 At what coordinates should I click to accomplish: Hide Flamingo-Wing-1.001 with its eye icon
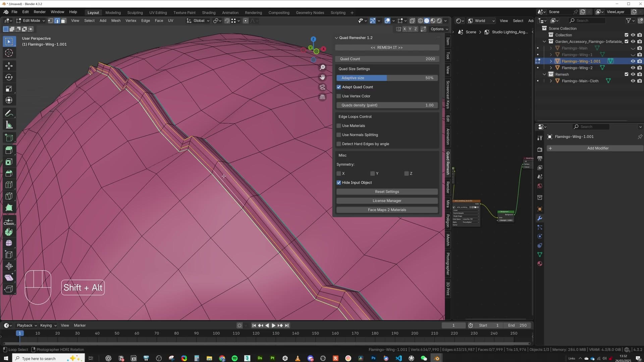tap(633, 61)
